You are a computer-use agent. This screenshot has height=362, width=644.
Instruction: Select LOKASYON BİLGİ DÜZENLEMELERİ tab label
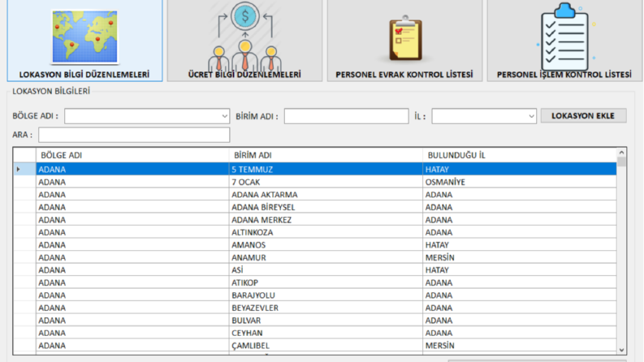coord(84,75)
